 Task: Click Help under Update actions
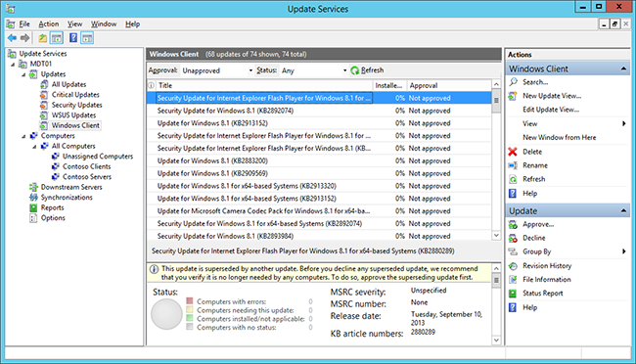point(529,307)
